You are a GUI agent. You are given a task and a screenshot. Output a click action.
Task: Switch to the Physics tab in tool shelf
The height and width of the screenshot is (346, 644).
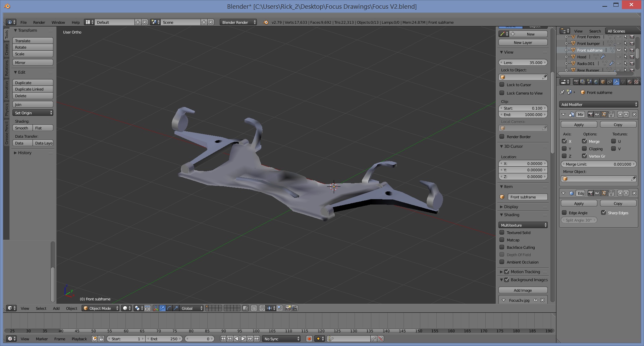[6, 110]
